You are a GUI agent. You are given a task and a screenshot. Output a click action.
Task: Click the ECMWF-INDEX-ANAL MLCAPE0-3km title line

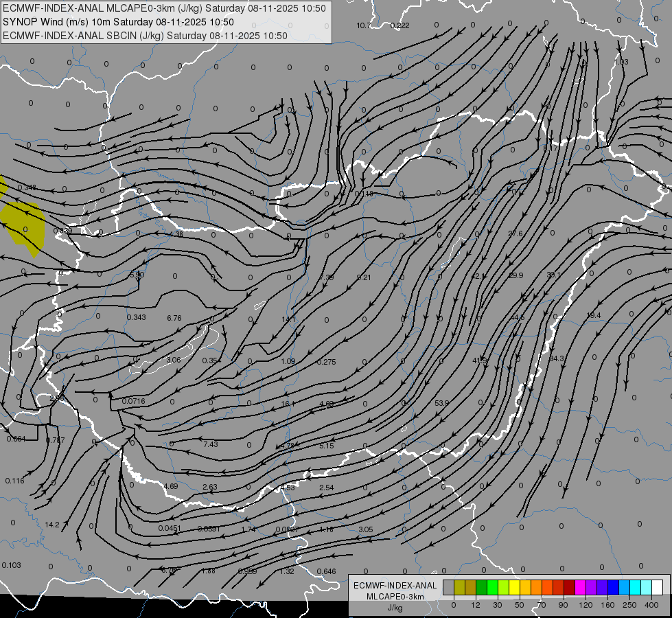click(164, 8)
